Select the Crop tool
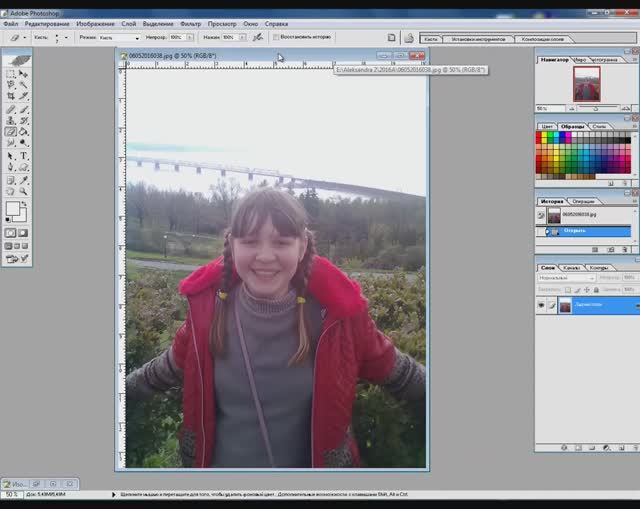Image resolution: width=640 pixels, height=509 pixels. click(x=10, y=96)
